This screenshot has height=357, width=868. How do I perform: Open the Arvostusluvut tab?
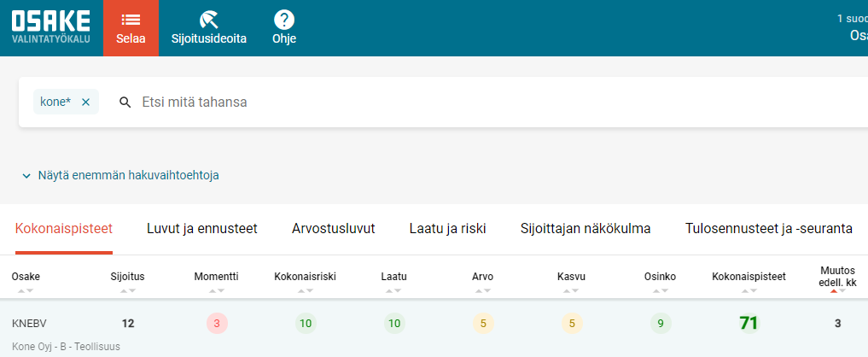click(x=333, y=228)
